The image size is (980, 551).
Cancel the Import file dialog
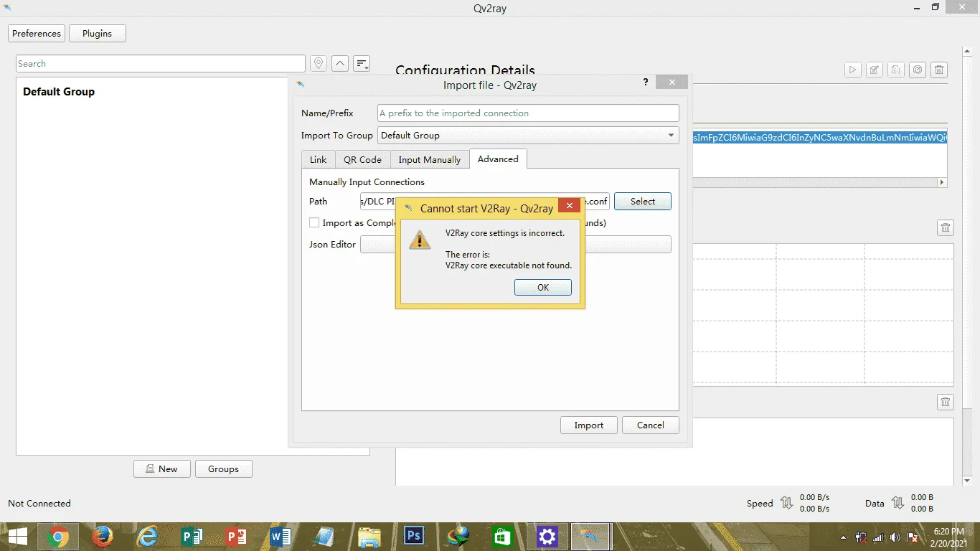click(x=651, y=425)
